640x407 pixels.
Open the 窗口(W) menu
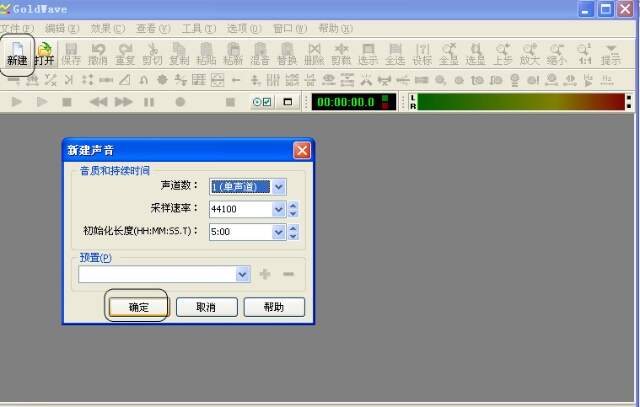[290, 29]
